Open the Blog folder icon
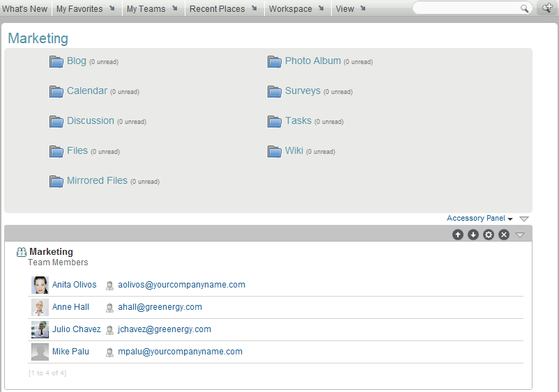Viewport: 559px width, 392px height. pos(56,61)
